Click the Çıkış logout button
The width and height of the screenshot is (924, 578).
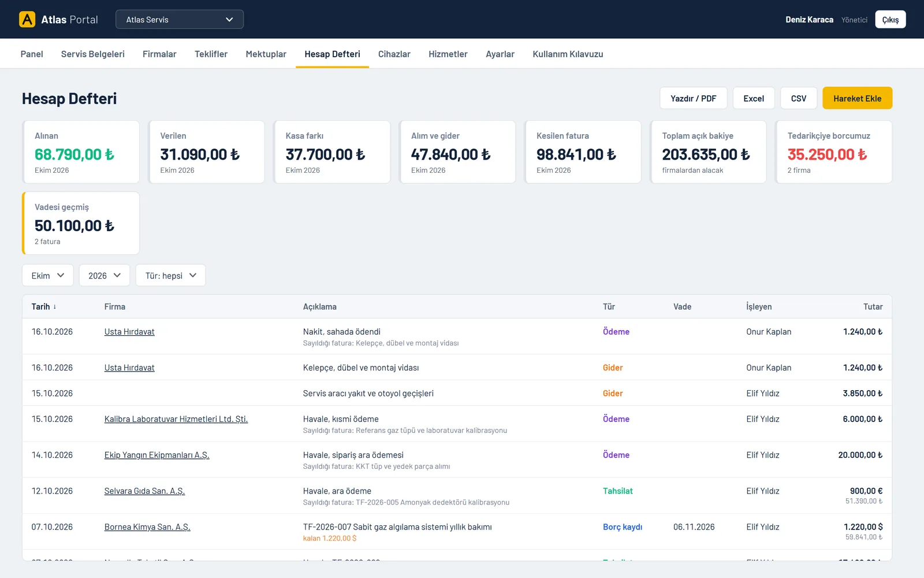point(891,19)
